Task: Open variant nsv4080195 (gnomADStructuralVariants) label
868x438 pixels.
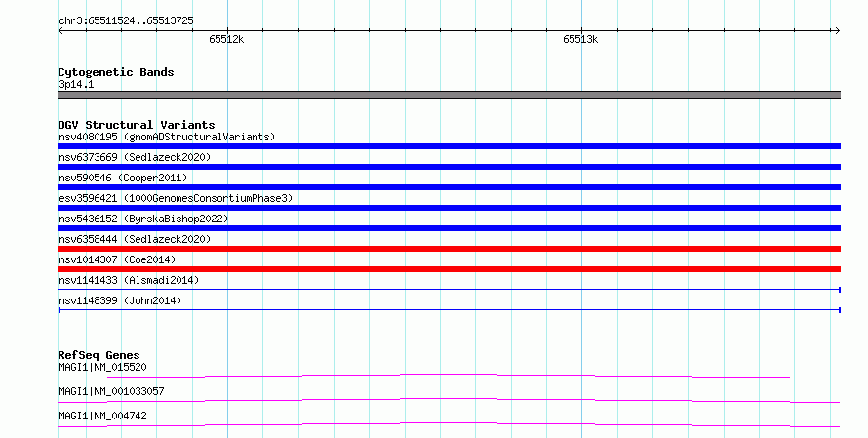Action: click(x=167, y=137)
